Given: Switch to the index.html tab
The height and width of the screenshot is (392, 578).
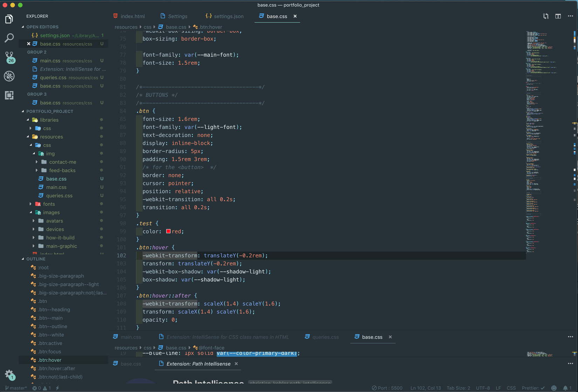Looking at the screenshot, I should pyautogui.click(x=129, y=16).
